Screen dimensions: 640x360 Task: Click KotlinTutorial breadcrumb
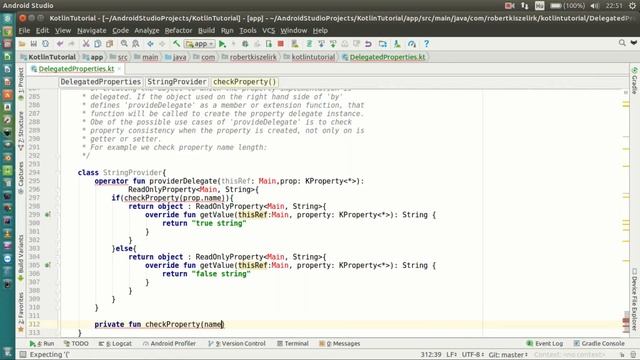48,57
